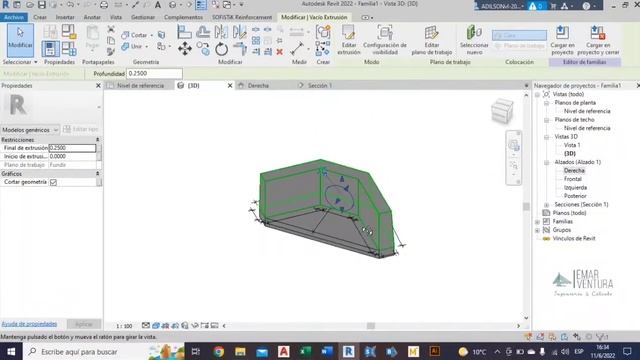
Task: Switch to the Insertar ribbon tab
Action: point(65,17)
